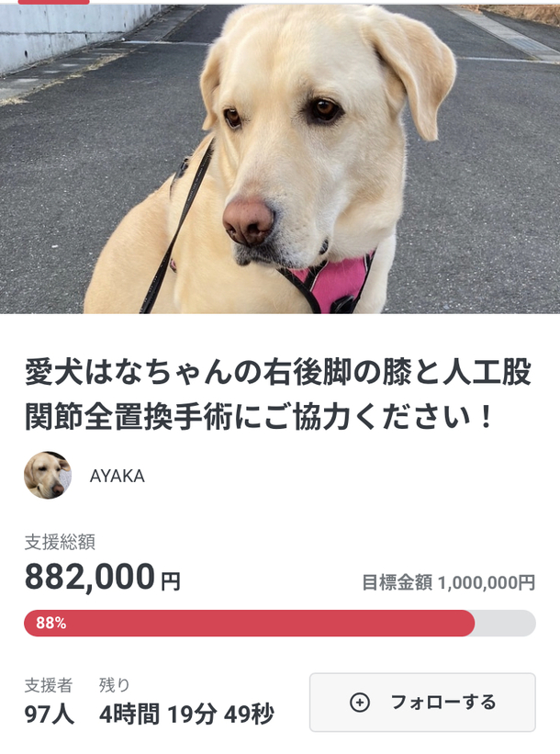
Task: Open the main Labrador dog photo
Action: [280, 159]
